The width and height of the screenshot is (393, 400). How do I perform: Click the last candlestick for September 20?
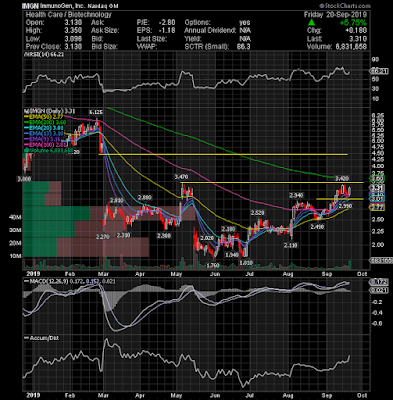(x=350, y=191)
